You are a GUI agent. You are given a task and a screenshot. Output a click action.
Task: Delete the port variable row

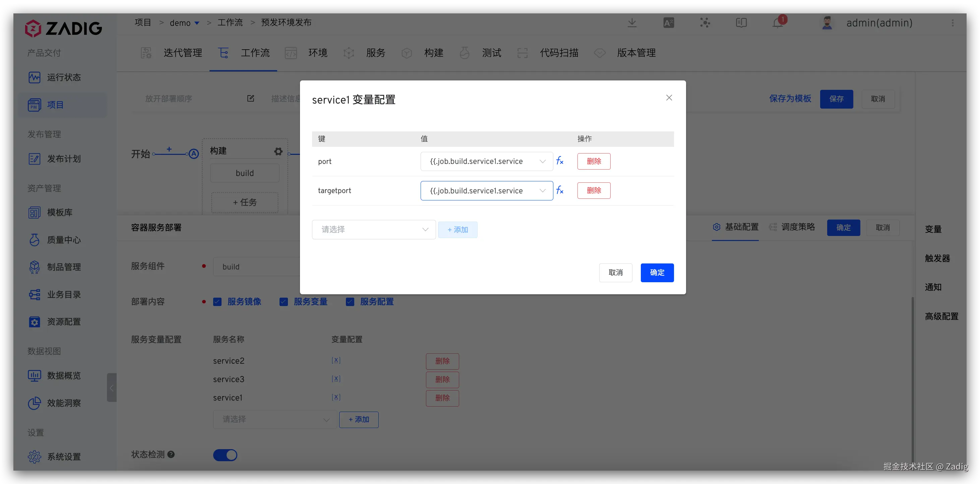coord(594,161)
